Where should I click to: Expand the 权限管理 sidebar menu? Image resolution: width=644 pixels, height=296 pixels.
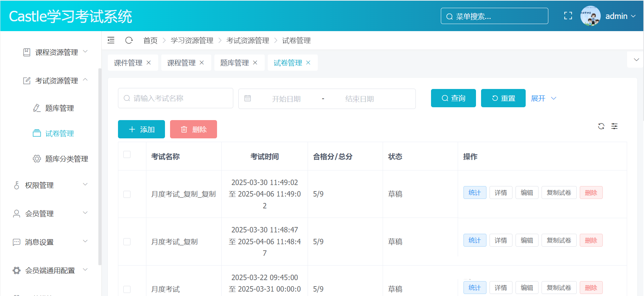[51, 185]
